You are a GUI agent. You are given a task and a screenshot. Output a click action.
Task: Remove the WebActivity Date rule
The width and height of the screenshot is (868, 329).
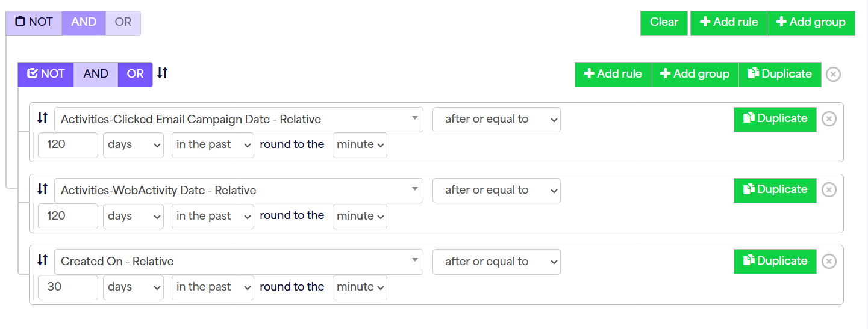click(x=829, y=190)
